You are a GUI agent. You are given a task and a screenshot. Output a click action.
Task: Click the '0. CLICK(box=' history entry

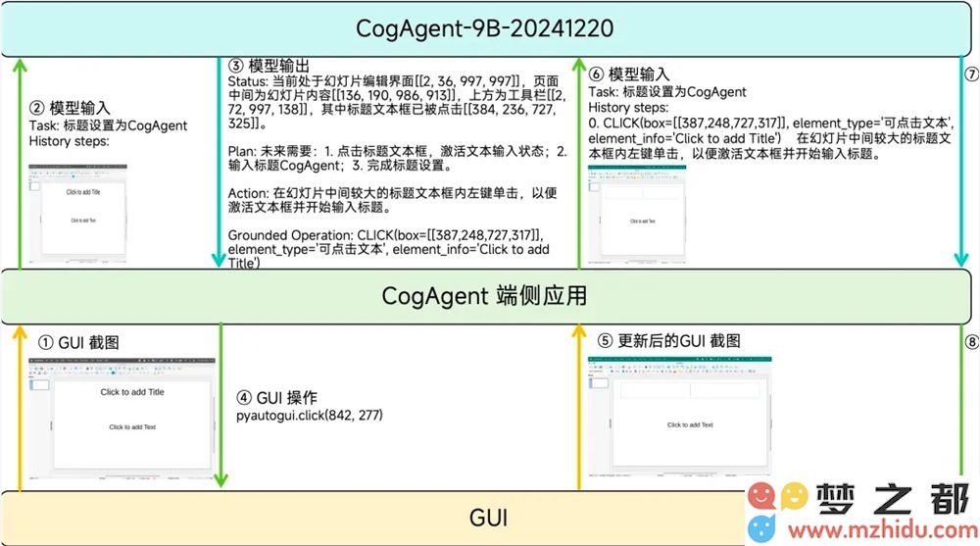(770, 138)
